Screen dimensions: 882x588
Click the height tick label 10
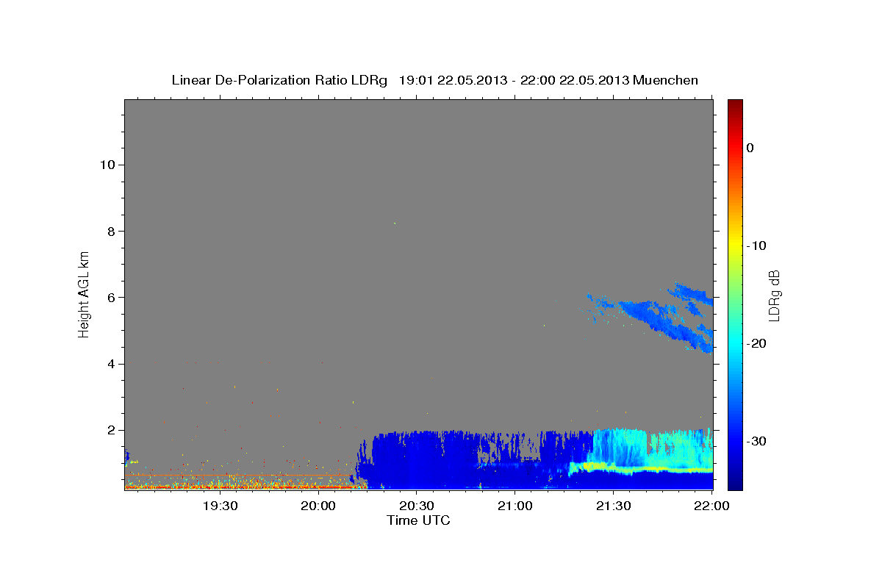(x=107, y=165)
